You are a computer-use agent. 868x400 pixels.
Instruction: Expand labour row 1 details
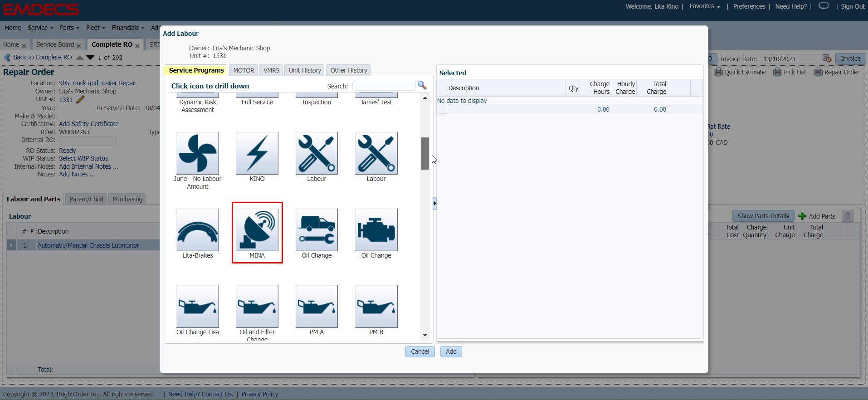(x=11, y=245)
